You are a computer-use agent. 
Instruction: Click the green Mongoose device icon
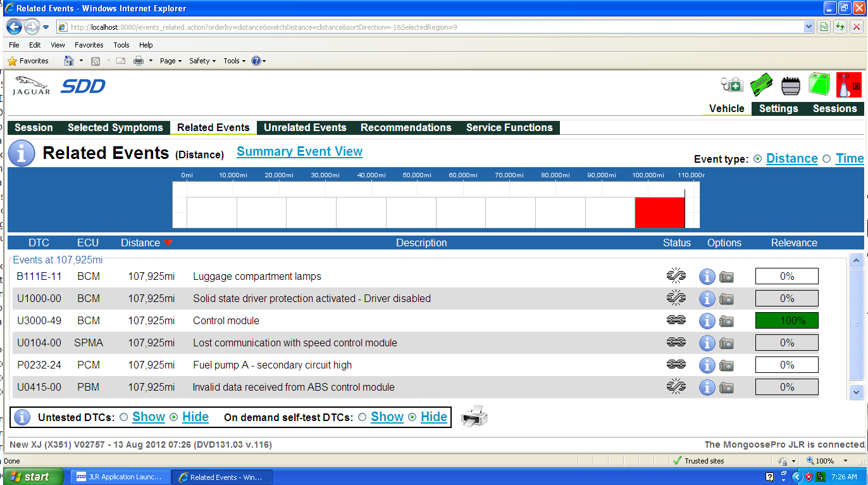pyautogui.click(x=762, y=84)
